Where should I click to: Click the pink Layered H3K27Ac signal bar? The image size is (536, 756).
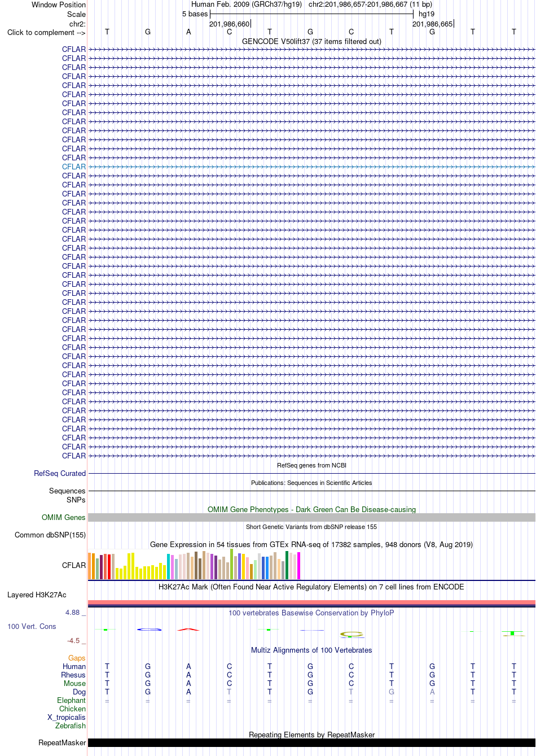(311, 602)
